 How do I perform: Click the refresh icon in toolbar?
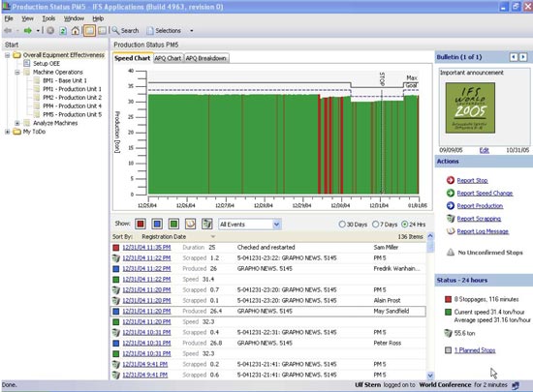pos(63,31)
